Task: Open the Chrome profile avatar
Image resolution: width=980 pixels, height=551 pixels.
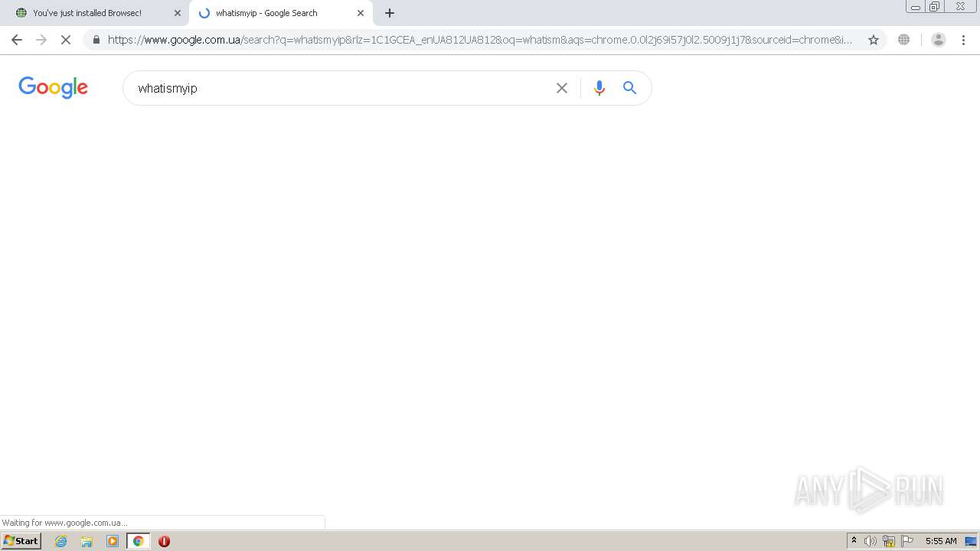Action: (939, 40)
